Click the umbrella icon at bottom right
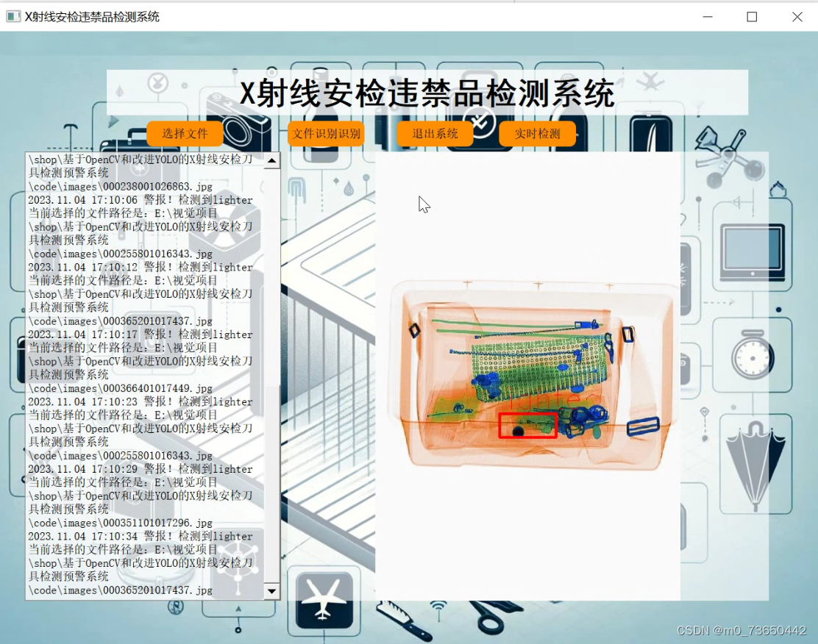 (x=756, y=465)
